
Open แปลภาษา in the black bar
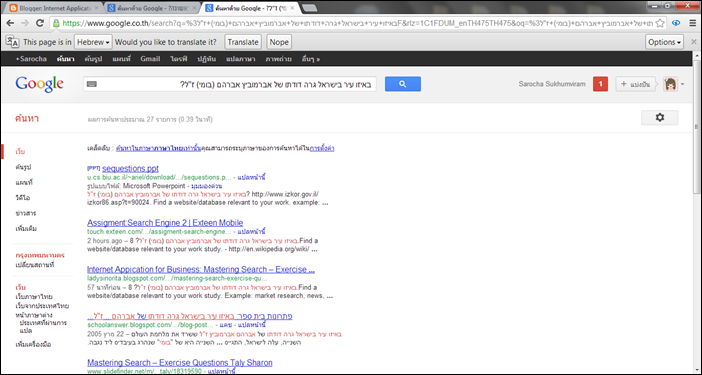pyautogui.click(x=240, y=59)
